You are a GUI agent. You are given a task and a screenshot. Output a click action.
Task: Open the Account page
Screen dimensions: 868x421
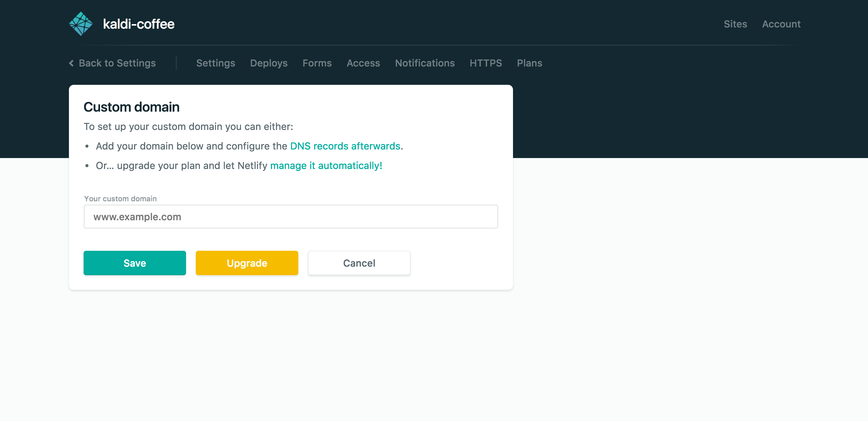781,24
